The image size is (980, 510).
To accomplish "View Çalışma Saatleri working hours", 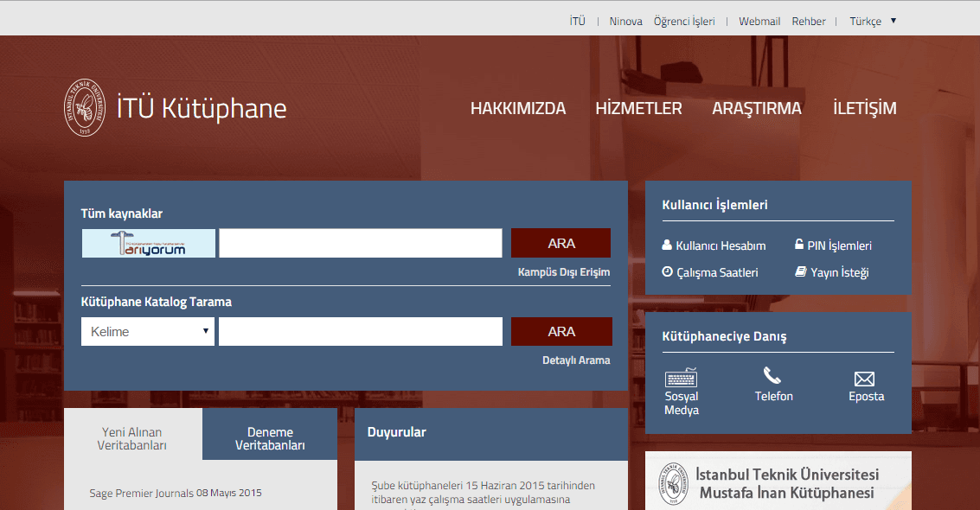I will [710, 272].
